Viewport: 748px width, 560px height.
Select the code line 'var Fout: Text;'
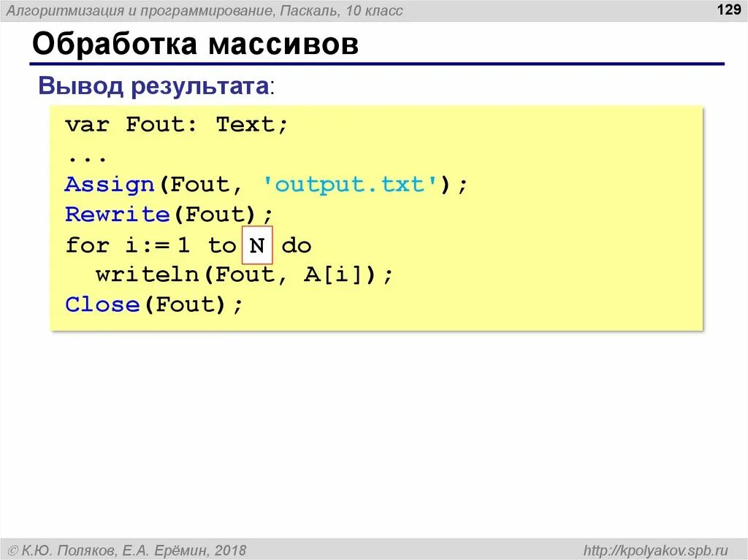pyautogui.click(x=177, y=125)
